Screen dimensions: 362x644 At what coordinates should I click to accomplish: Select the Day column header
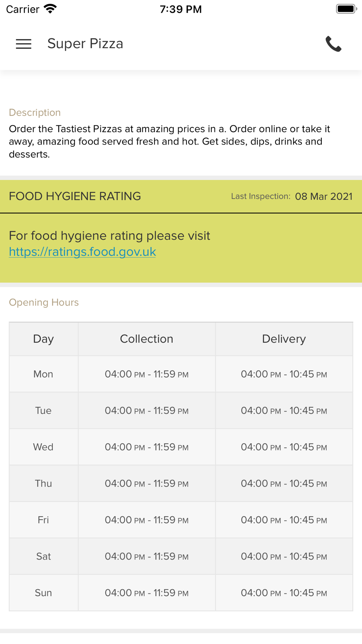[43, 339]
